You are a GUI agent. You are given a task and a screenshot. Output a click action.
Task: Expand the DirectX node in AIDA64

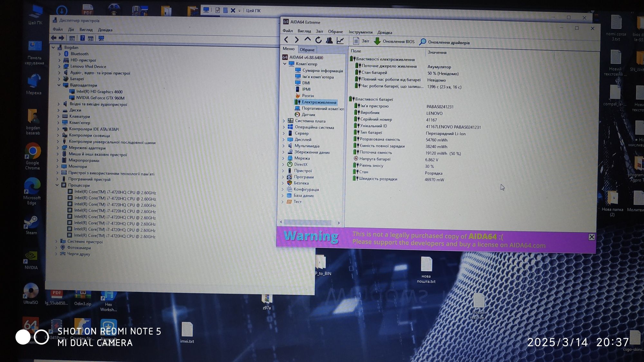click(283, 164)
